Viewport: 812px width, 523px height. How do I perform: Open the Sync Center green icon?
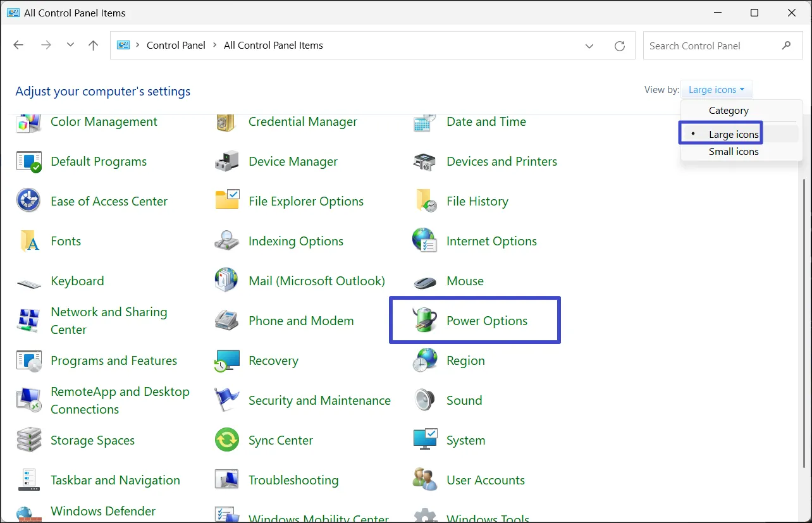(226, 440)
